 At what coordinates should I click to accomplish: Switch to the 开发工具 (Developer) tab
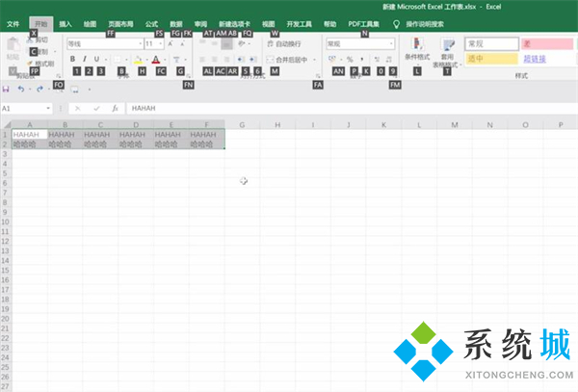point(300,24)
